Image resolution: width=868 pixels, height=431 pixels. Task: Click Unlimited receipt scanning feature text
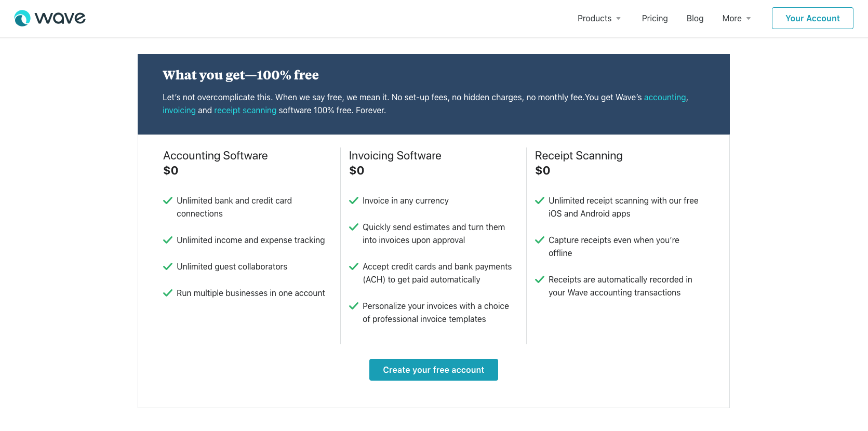click(x=623, y=207)
